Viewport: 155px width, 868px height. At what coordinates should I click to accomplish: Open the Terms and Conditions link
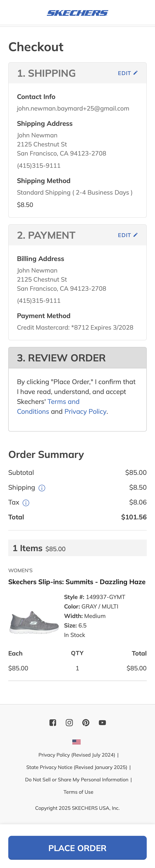64,402
